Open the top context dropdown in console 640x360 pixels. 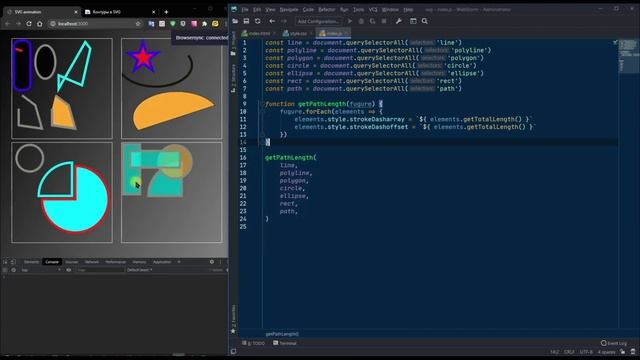point(41,270)
